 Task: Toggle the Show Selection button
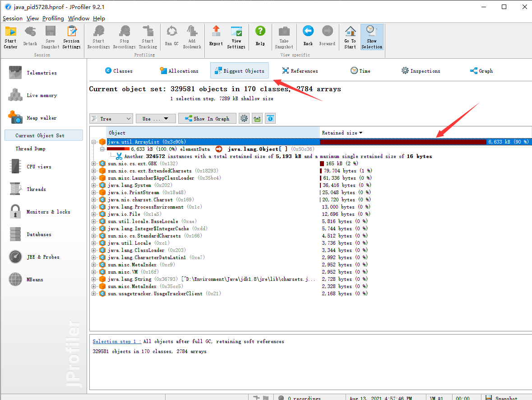[x=372, y=37]
